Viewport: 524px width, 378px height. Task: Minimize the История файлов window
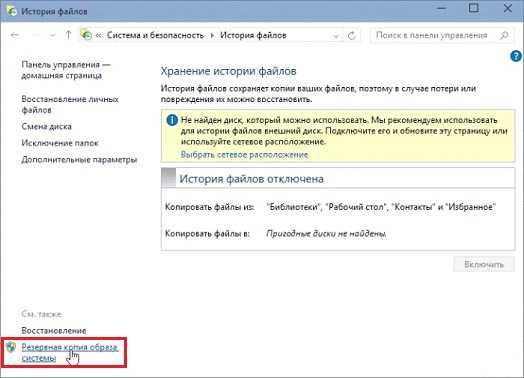click(442, 8)
